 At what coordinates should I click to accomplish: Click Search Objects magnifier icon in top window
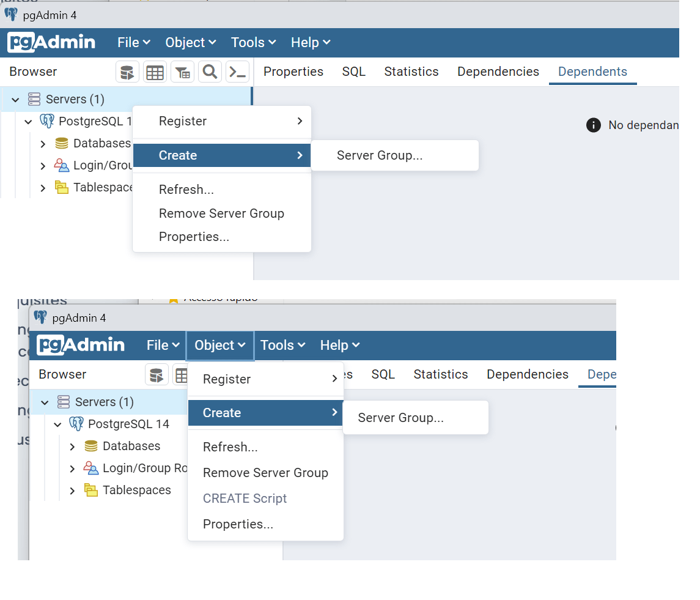[x=210, y=72]
